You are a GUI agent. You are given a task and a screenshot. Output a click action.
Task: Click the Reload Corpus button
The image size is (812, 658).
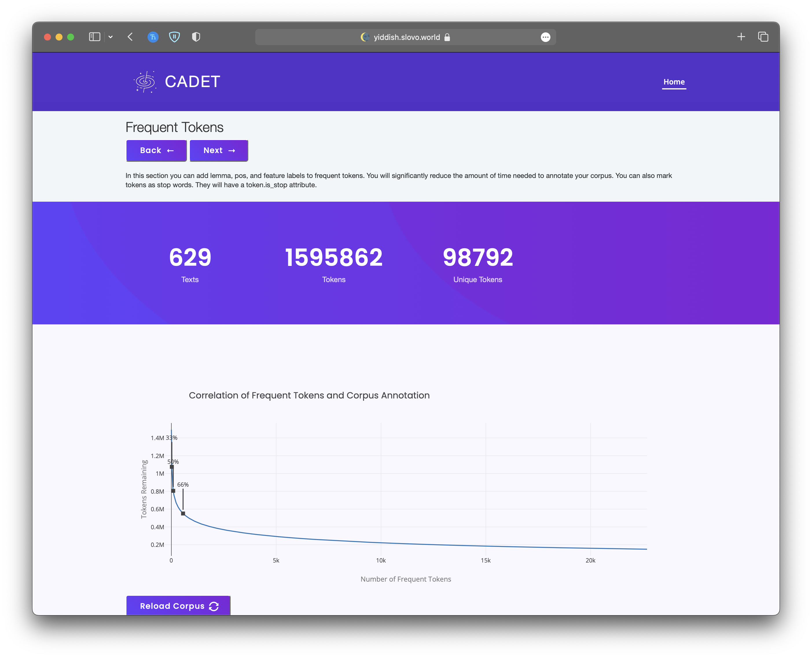pos(178,606)
